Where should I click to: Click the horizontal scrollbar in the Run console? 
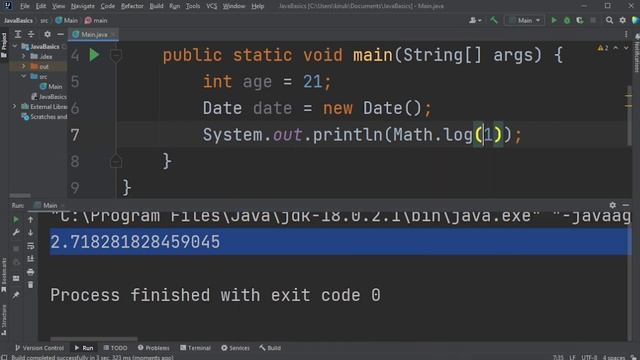click(94, 339)
